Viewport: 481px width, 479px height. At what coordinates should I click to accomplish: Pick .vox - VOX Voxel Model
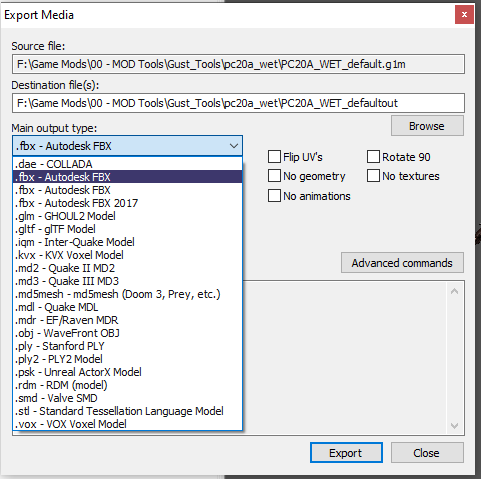pos(127,424)
